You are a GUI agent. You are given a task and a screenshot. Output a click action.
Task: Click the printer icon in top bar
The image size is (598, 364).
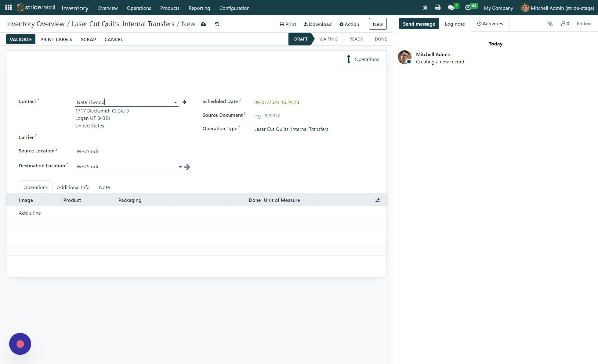(x=437, y=8)
